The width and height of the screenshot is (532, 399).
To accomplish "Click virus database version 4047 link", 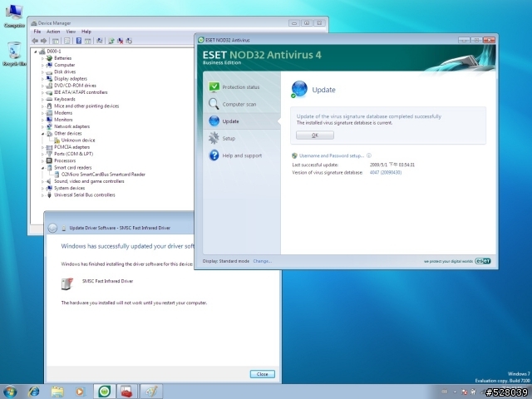I will (x=386, y=172).
